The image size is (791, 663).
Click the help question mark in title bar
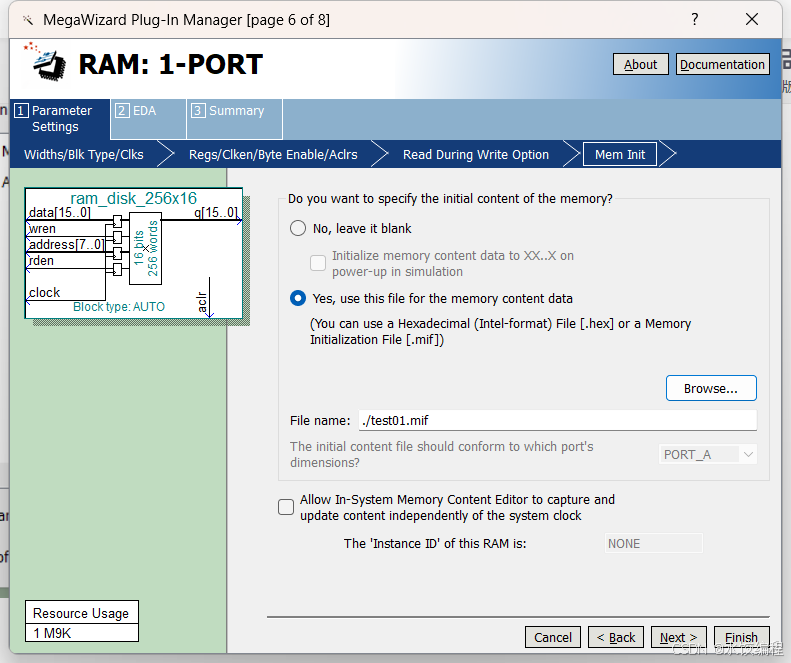(x=695, y=19)
